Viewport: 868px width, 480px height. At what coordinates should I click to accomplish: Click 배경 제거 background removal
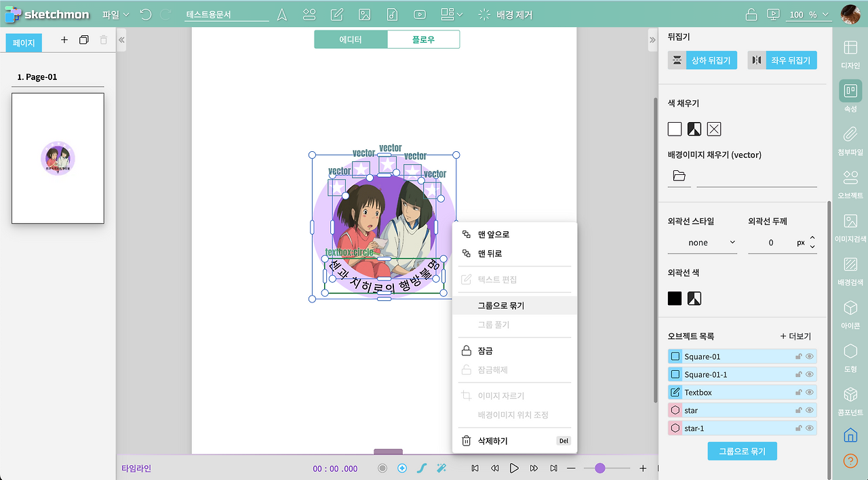[506, 14]
